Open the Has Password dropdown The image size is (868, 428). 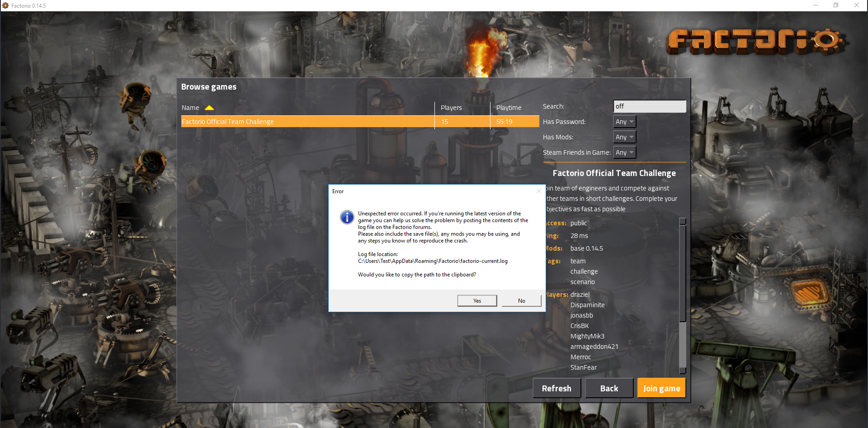click(625, 122)
